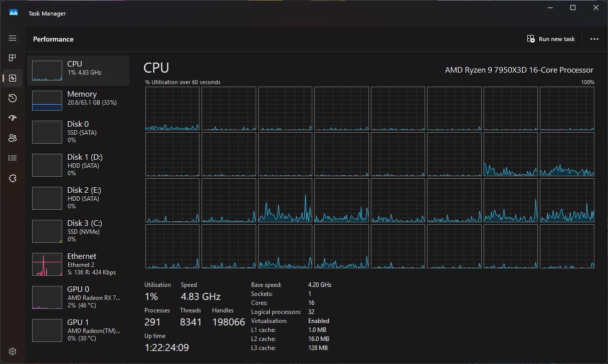
Task: Open the three-dot more options menu
Action: click(x=594, y=39)
